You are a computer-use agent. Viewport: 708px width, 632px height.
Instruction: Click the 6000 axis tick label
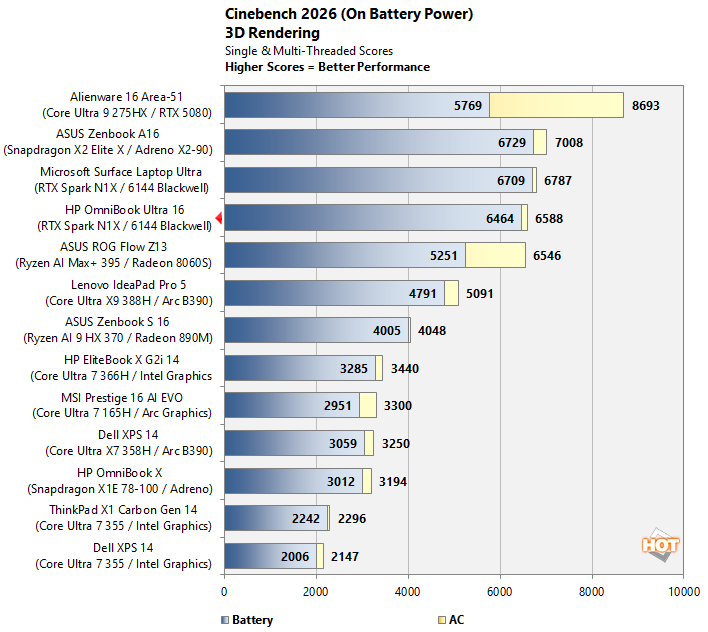[x=499, y=592]
